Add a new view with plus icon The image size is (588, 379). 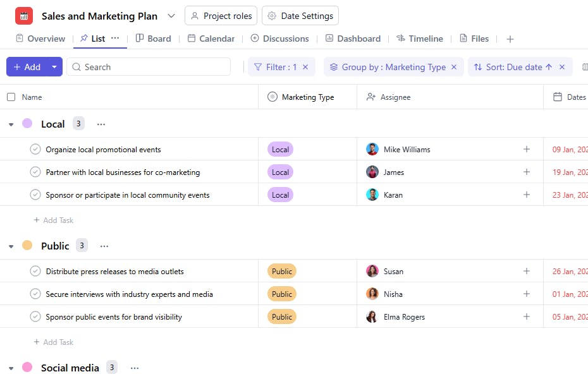(x=510, y=39)
